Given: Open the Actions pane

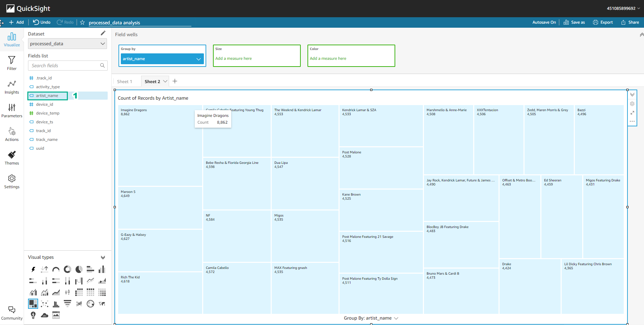Looking at the screenshot, I should click(x=12, y=134).
